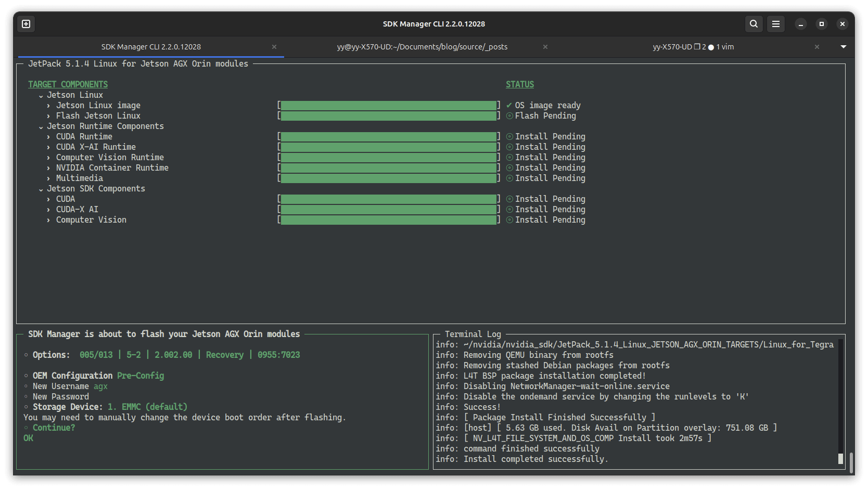
Task: Expand the NVIDIA Container Runtime item
Action: 48,168
